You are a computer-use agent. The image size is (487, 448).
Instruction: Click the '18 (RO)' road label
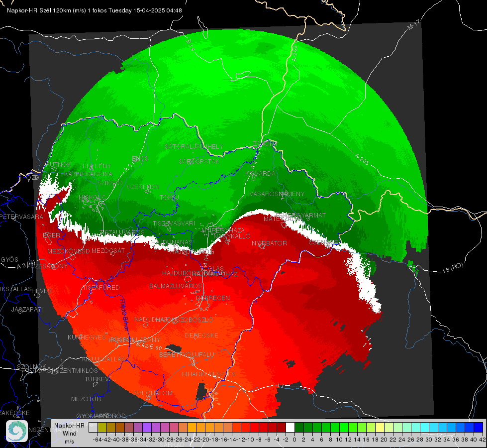(x=453, y=268)
